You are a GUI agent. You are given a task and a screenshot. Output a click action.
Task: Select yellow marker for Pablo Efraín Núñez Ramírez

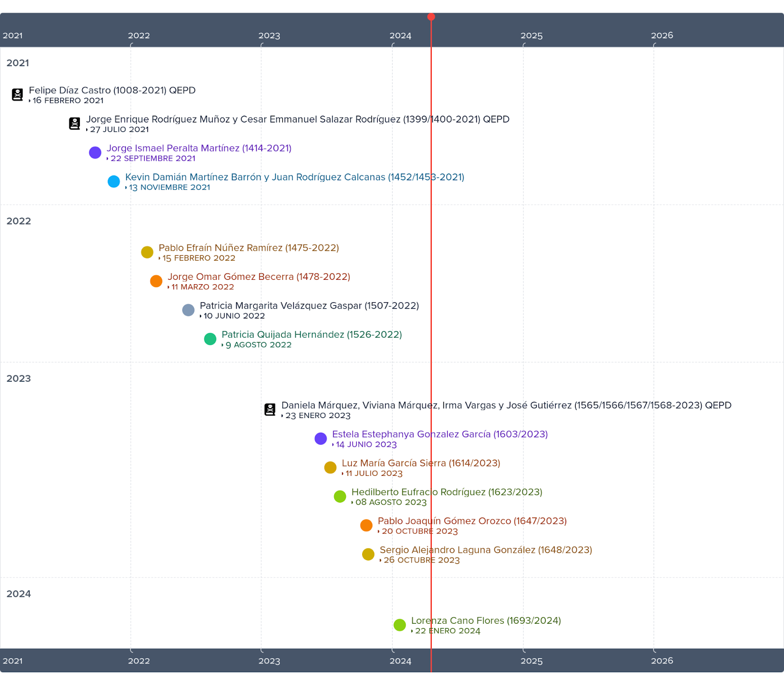click(x=147, y=252)
